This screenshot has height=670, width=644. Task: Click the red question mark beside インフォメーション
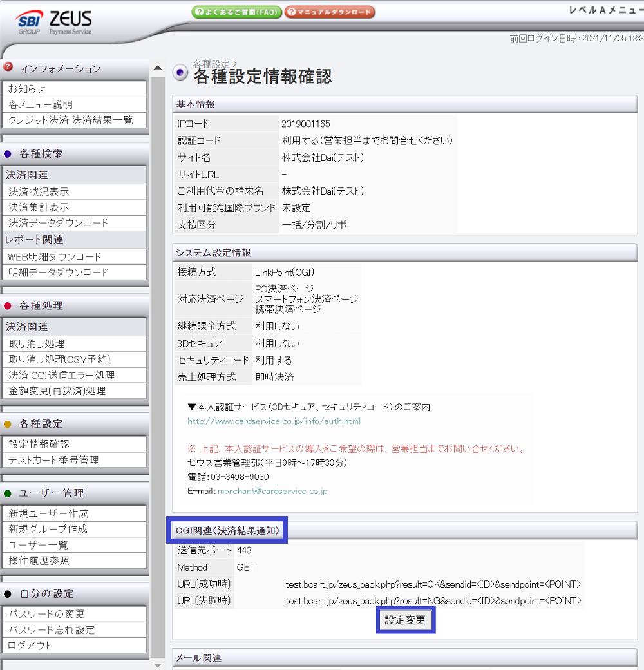click(x=8, y=67)
